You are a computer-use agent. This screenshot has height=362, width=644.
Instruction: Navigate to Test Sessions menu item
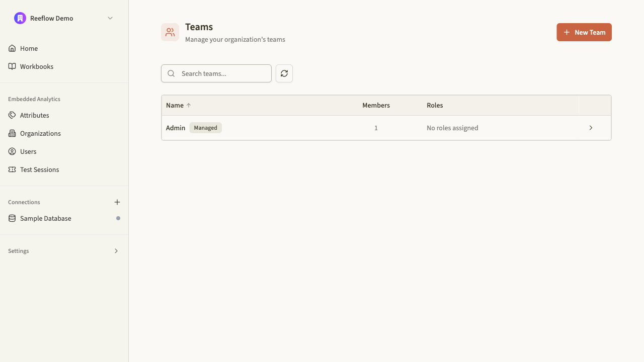(x=39, y=169)
